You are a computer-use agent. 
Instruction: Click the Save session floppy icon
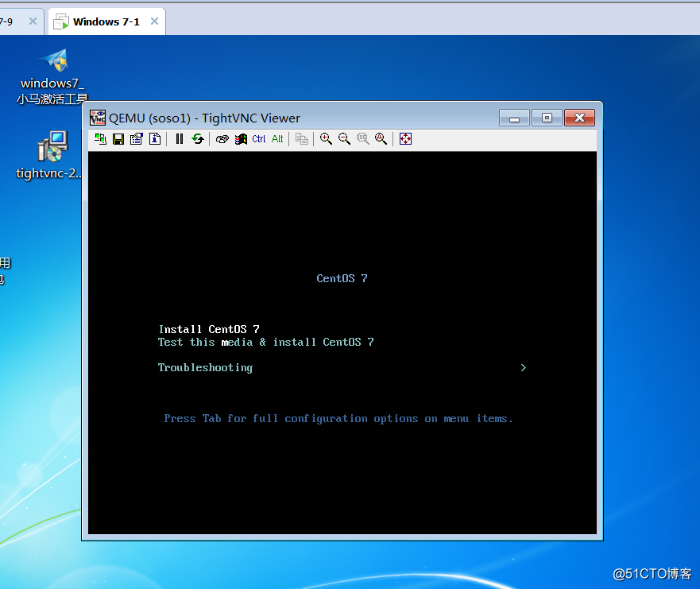pyautogui.click(x=118, y=139)
